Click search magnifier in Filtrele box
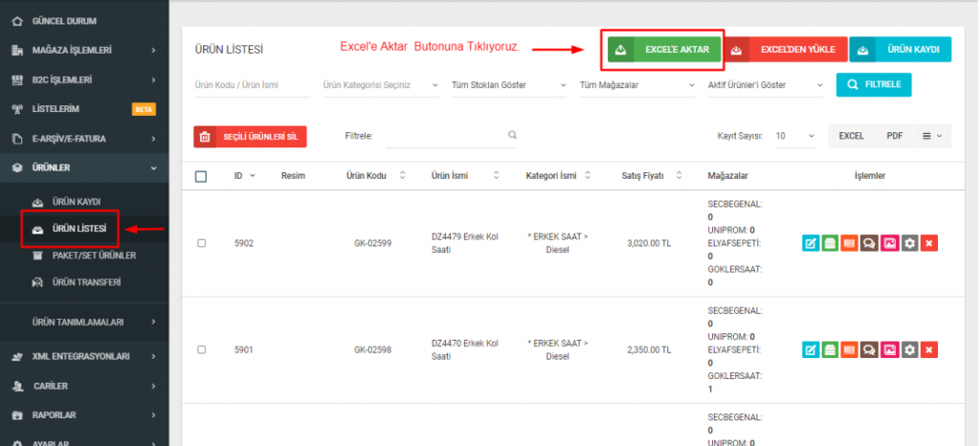 512,136
